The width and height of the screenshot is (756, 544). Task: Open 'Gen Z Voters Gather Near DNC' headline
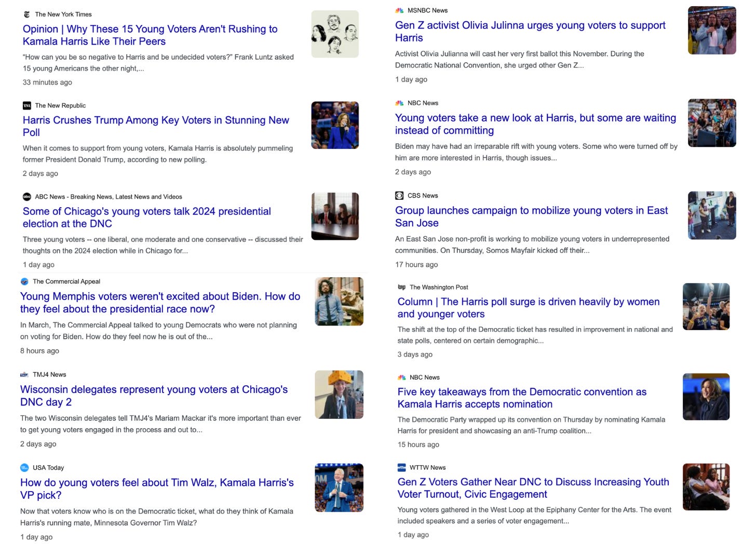[x=533, y=488]
